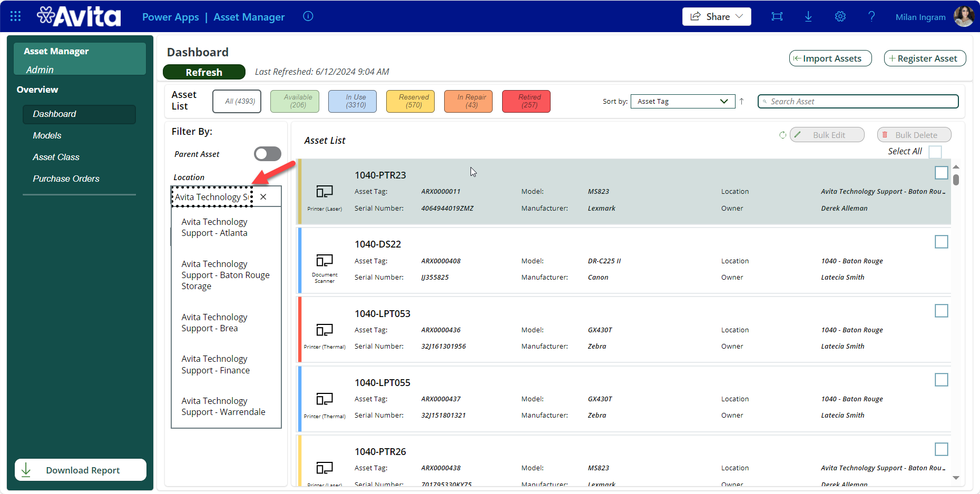980x494 pixels.
Task: Choose Avita Technology Support - Atlanta
Action: point(226,228)
